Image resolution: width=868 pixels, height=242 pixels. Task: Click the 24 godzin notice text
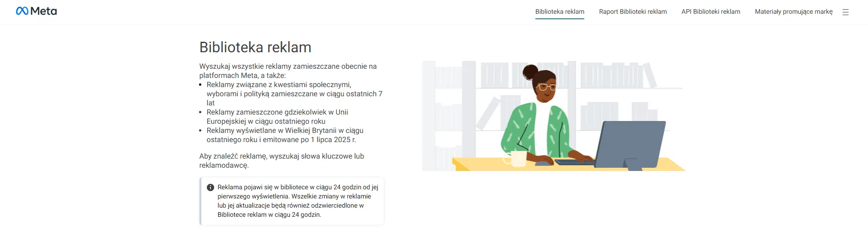click(297, 201)
